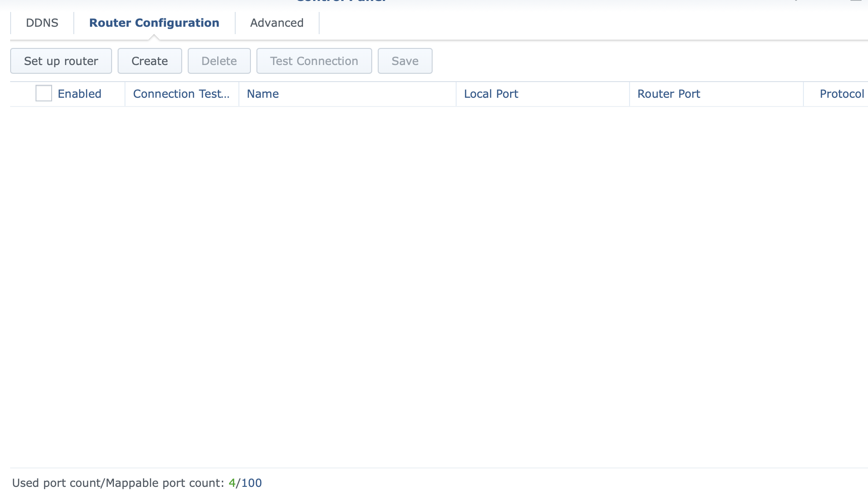Click the Router Port column header
This screenshot has height=497, width=868.
click(716, 94)
